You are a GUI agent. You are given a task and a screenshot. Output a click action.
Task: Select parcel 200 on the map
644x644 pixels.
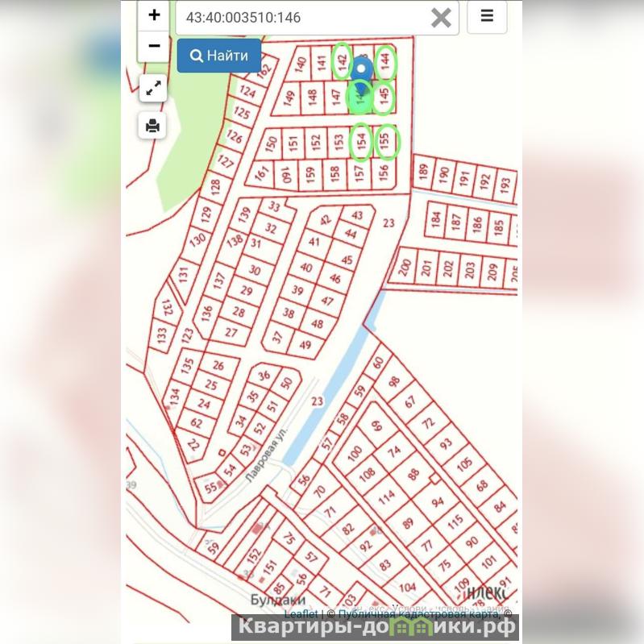[405, 266]
